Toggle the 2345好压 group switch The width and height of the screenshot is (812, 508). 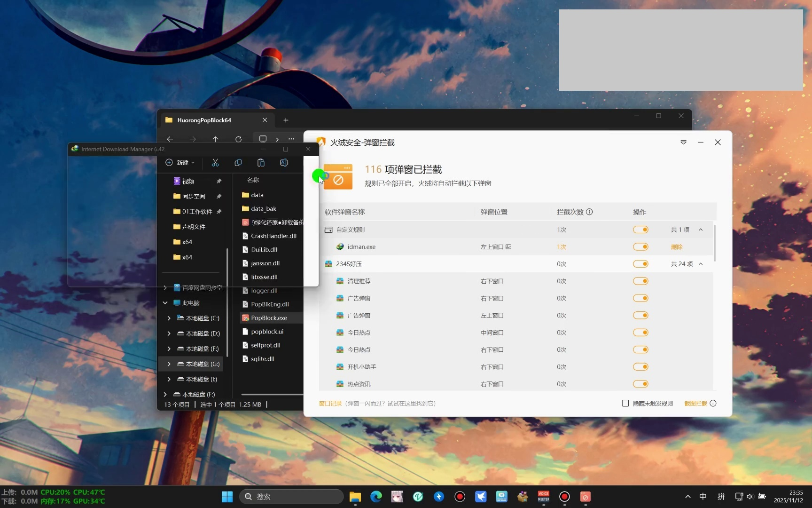pos(640,264)
